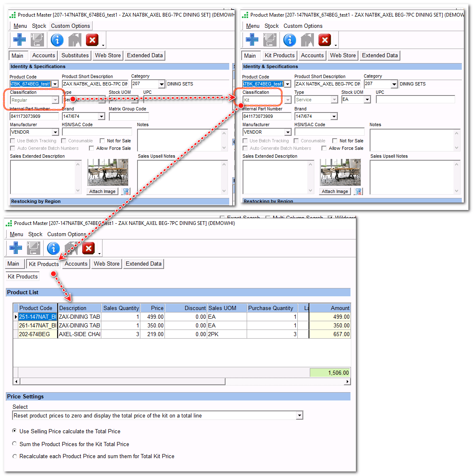
Task: Click the info icon in top-right window
Action: 289,40
